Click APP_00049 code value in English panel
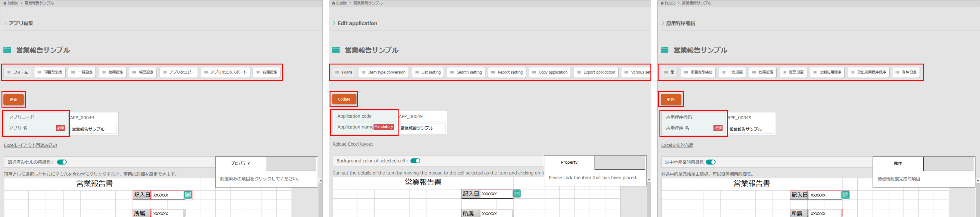 [411, 117]
